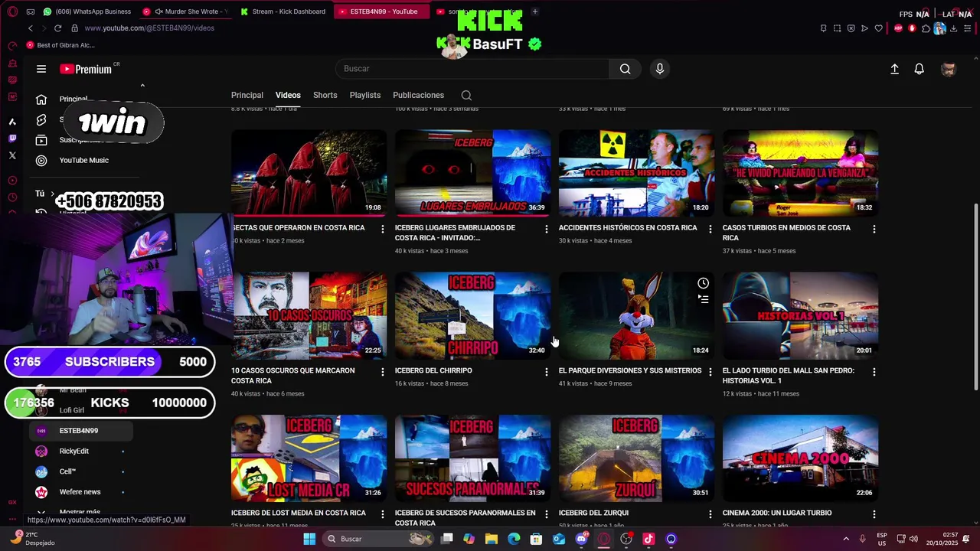Open options for Accidentes Históricos video

coord(710,229)
